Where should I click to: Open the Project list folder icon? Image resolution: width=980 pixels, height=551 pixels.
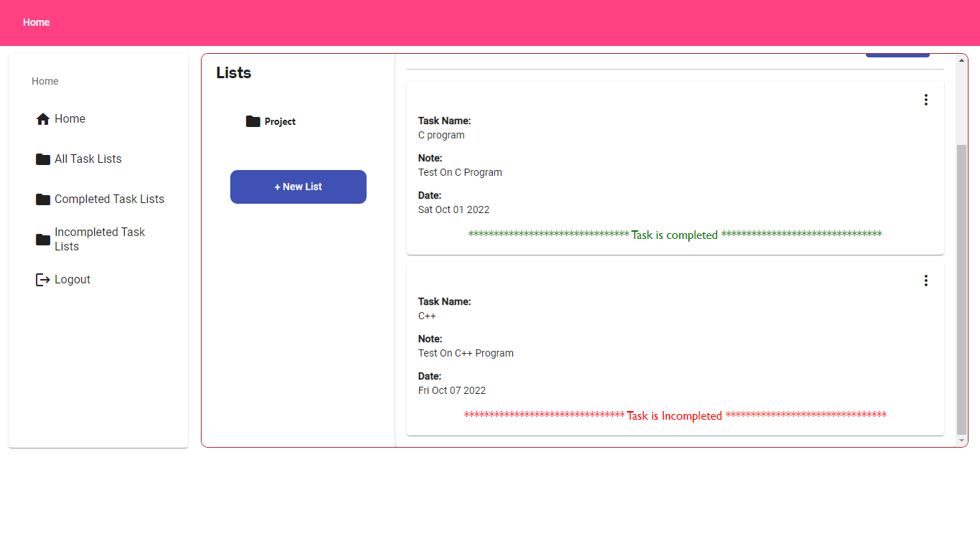tap(253, 121)
